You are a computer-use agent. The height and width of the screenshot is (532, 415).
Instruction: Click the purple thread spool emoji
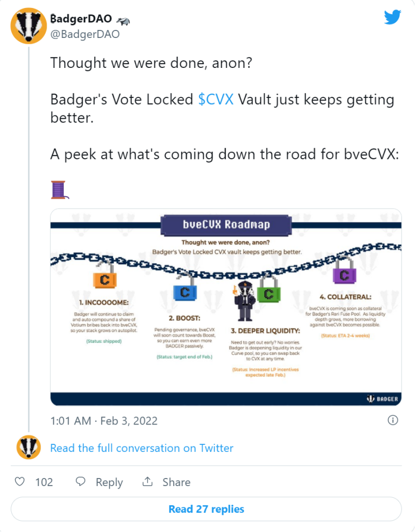pos(59,190)
